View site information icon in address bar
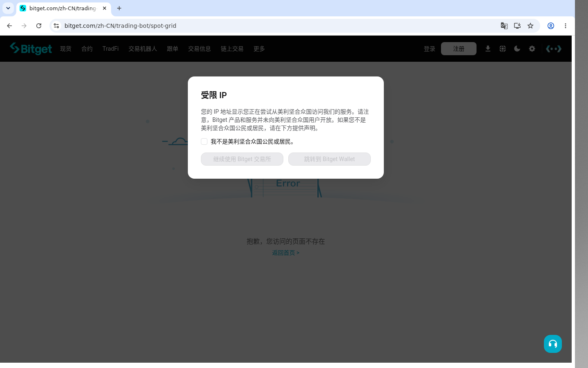This screenshot has width=588, height=368. 56,26
